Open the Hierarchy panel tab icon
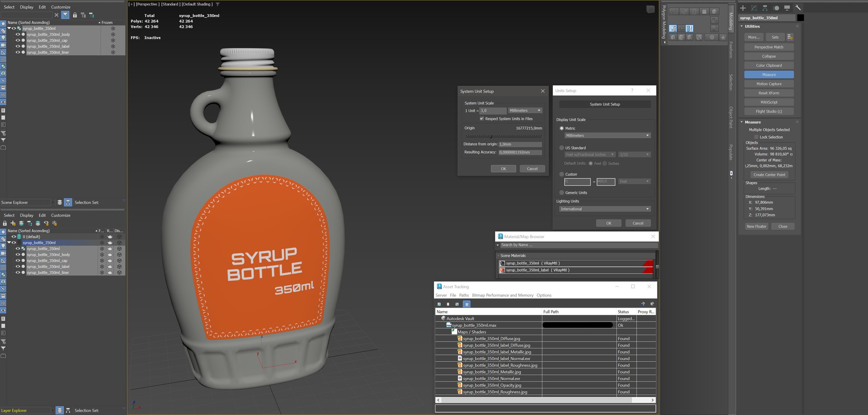Screen dimensions: 868x415 (765, 8)
